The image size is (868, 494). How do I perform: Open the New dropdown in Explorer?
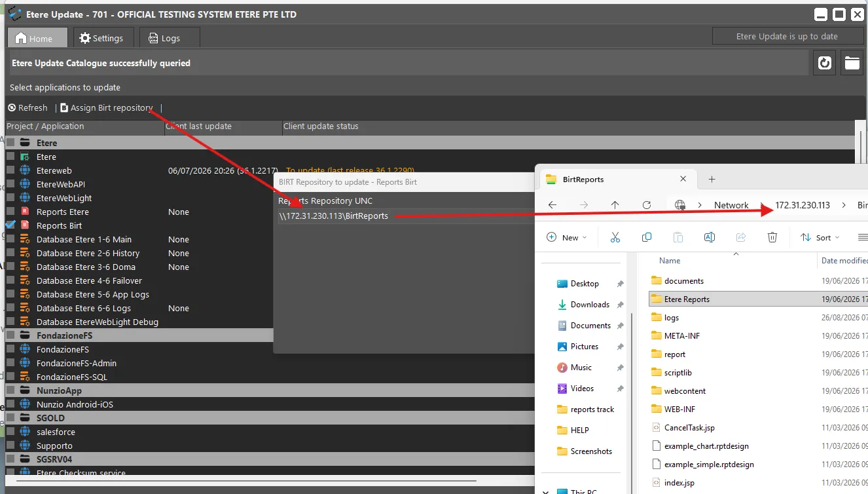click(x=567, y=237)
